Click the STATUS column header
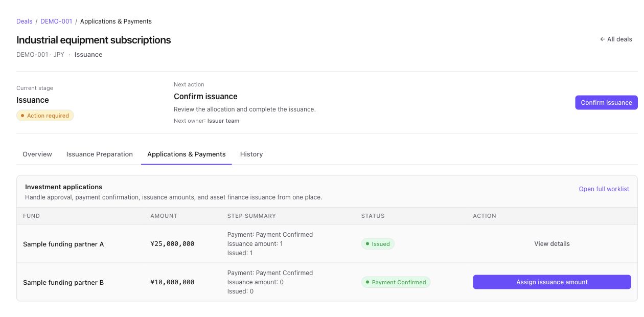The height and width of the screenshot is (317, 644). pyautogui.click(x=373, y=216)
